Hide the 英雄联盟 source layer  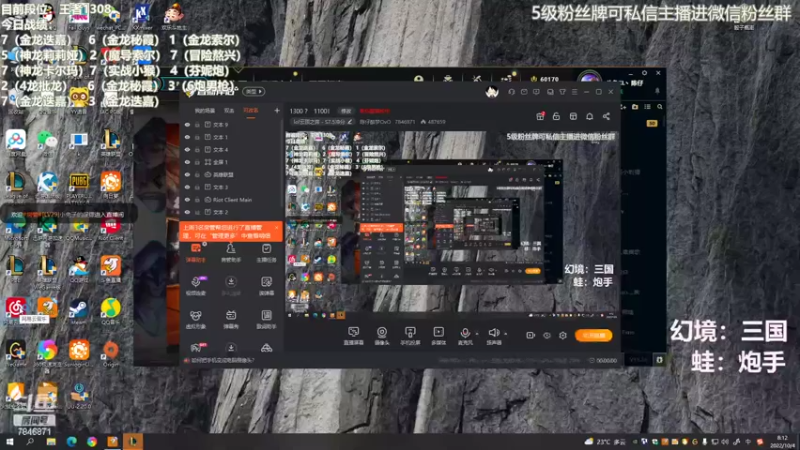187,174
